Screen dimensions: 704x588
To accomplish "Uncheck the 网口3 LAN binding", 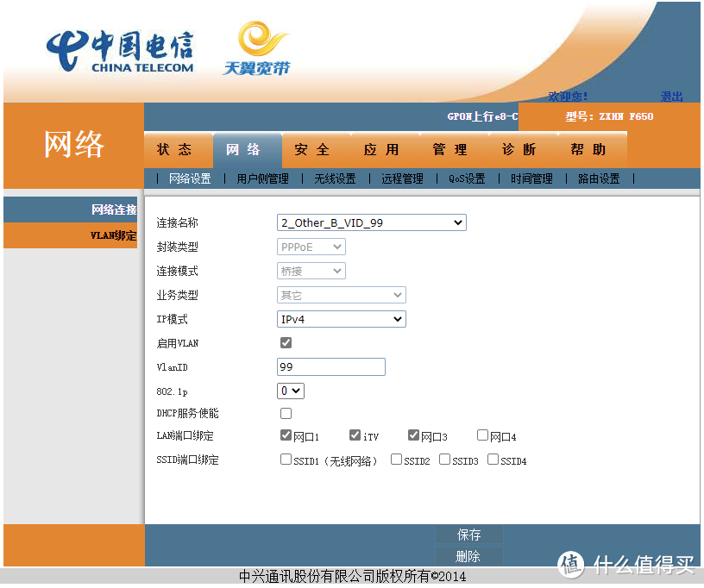I will pos(413,435).
